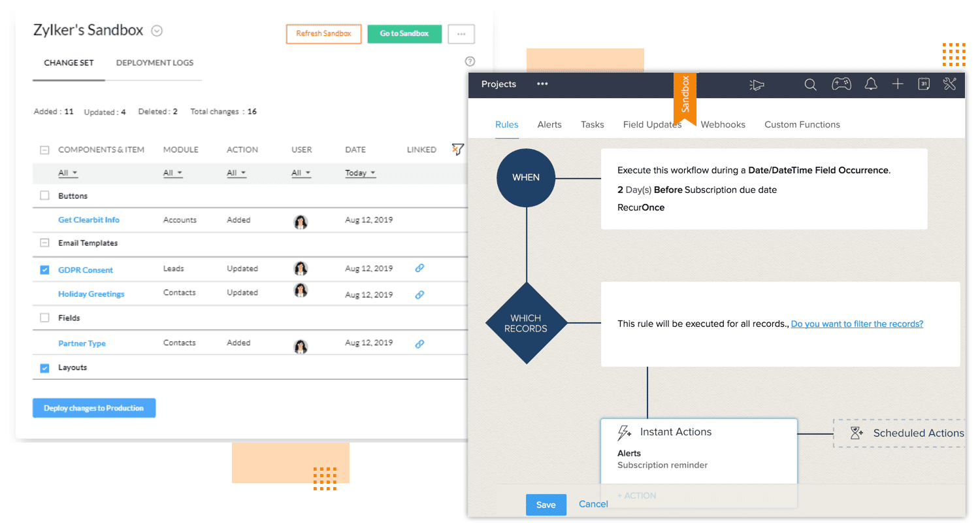This screenshot has height=523, width=980.
Task: Uncheck the Layouts group checkbox
Action: [44, 368]
